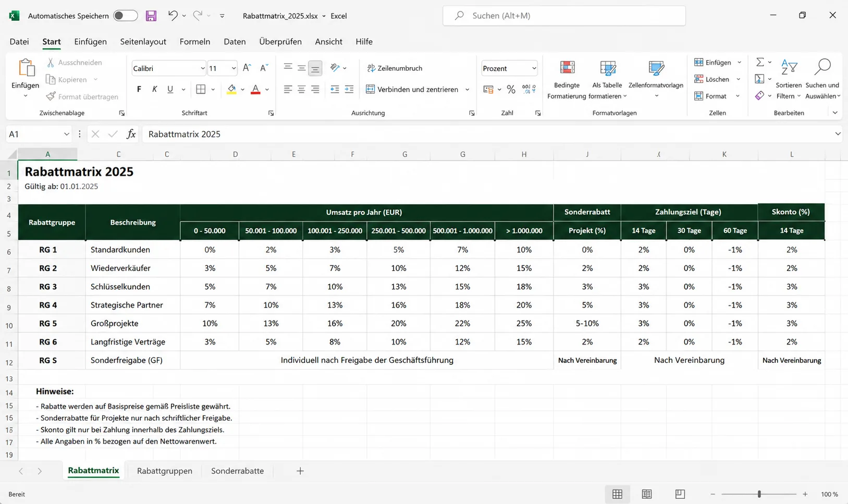
Task: Click the Save floppy disk icon
Action: point(151,16)
